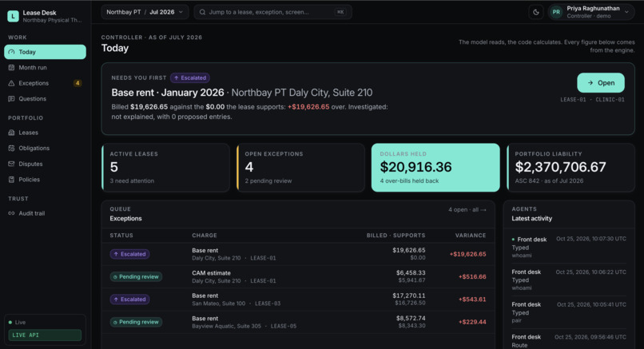Click the Leases building icon
This screenshot has width=644, height=349.
(11, 133)
